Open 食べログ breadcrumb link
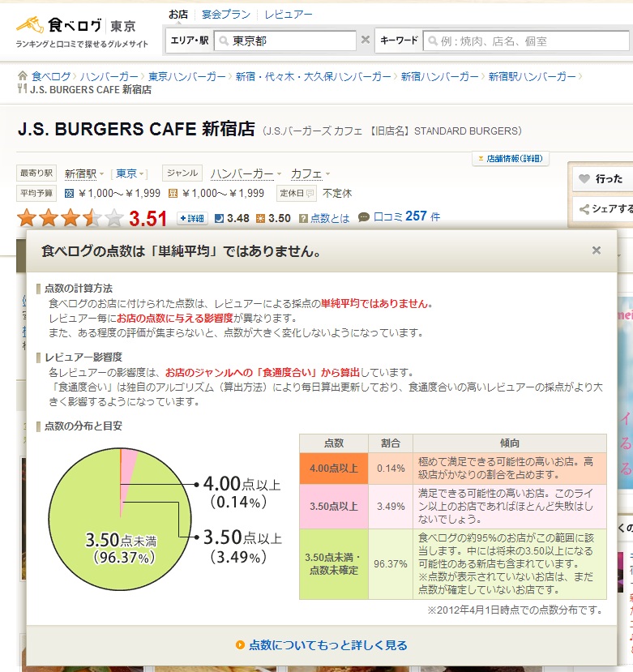 point(51,76)
